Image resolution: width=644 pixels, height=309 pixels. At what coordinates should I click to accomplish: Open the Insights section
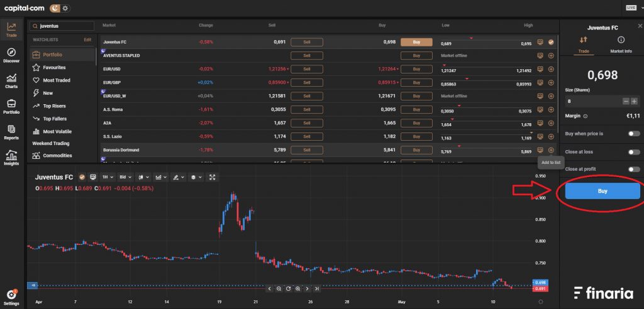11,158
